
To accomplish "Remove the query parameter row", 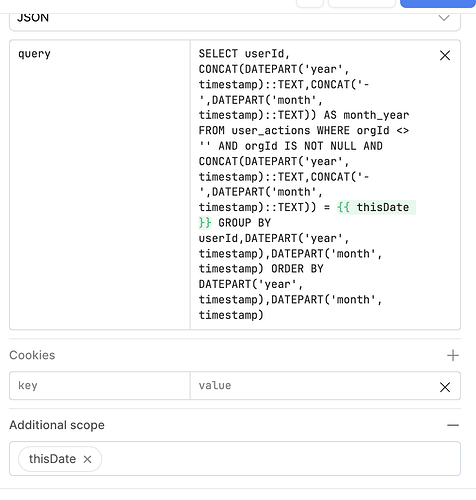I will [445, 55].
